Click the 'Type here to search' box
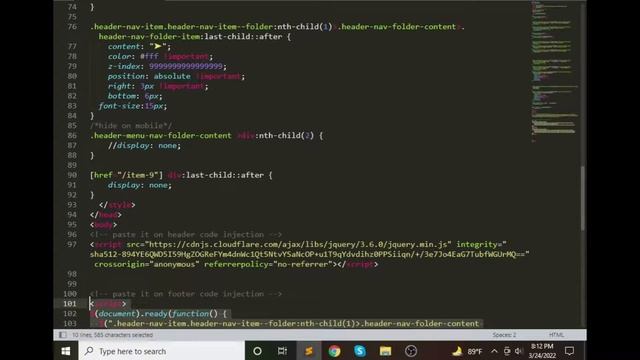Viewport: 640px width, 360px height. pyautogui.click(x=162, y=351)
